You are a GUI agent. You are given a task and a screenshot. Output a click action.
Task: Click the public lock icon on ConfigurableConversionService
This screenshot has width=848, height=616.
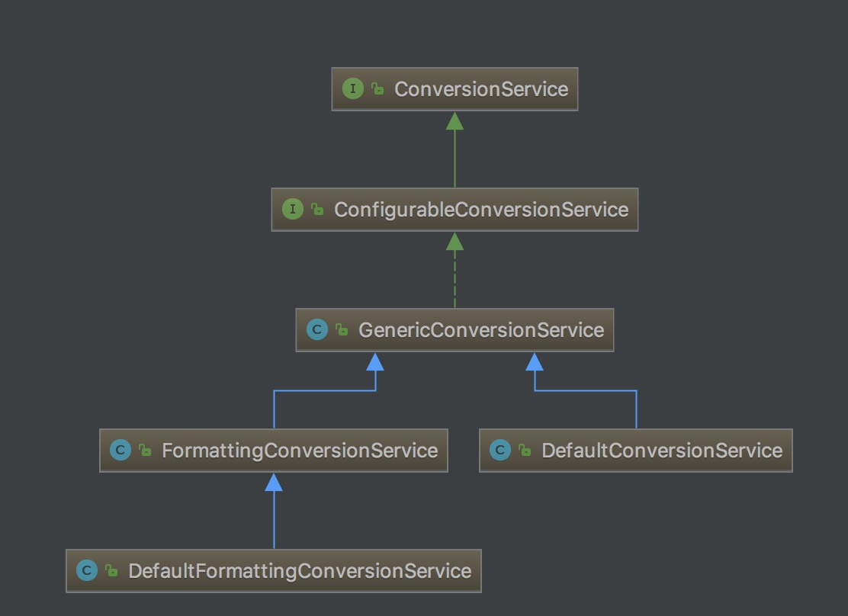click(317, 210)
